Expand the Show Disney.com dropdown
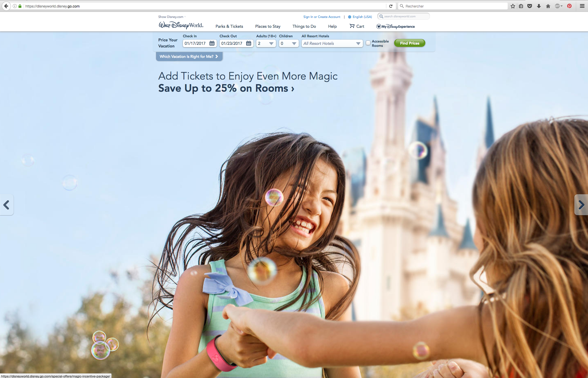The width and height of the screenshot is (588, 378). [x=172, y=17]
